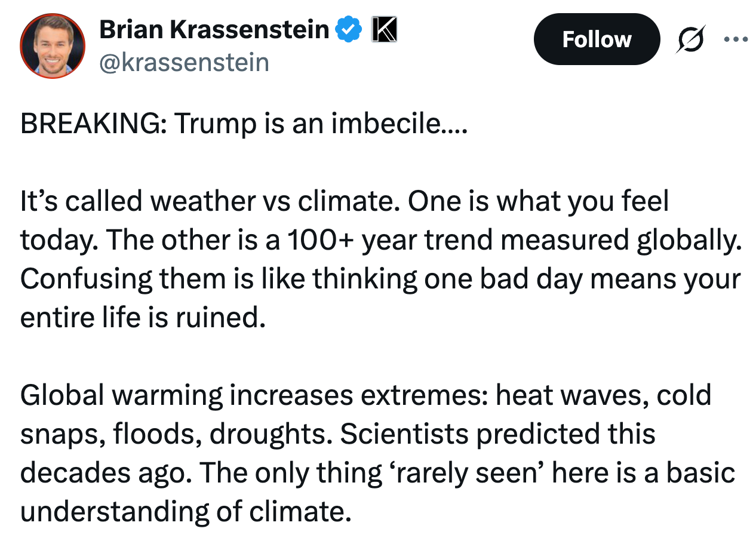The height and width of the screenshot is (547, 756).
Task: Open the three-dot more options menu
Action: point(735,39)
